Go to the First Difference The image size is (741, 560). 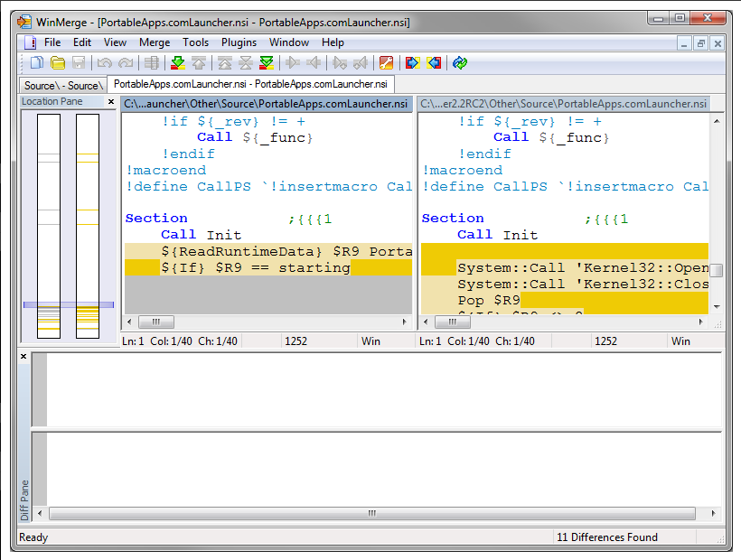tap(225, 63)
